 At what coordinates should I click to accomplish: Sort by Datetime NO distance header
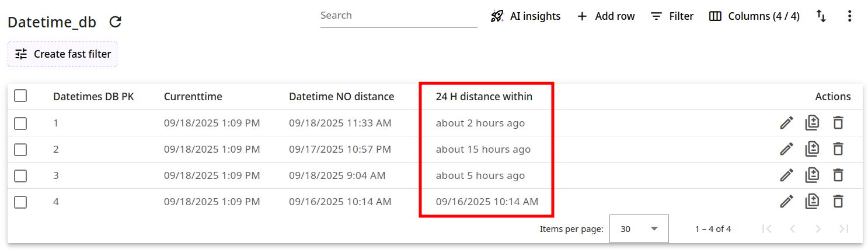click(341, 97)
